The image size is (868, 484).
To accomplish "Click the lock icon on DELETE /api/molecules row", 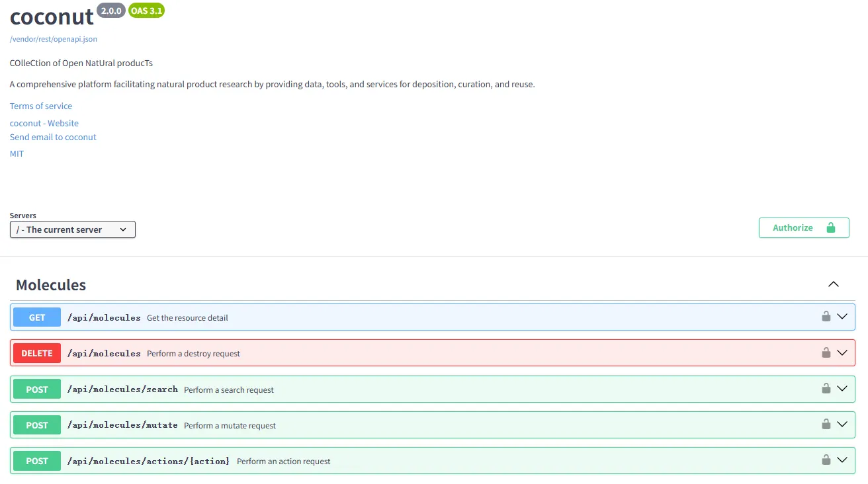I will [x=826, y=352].
